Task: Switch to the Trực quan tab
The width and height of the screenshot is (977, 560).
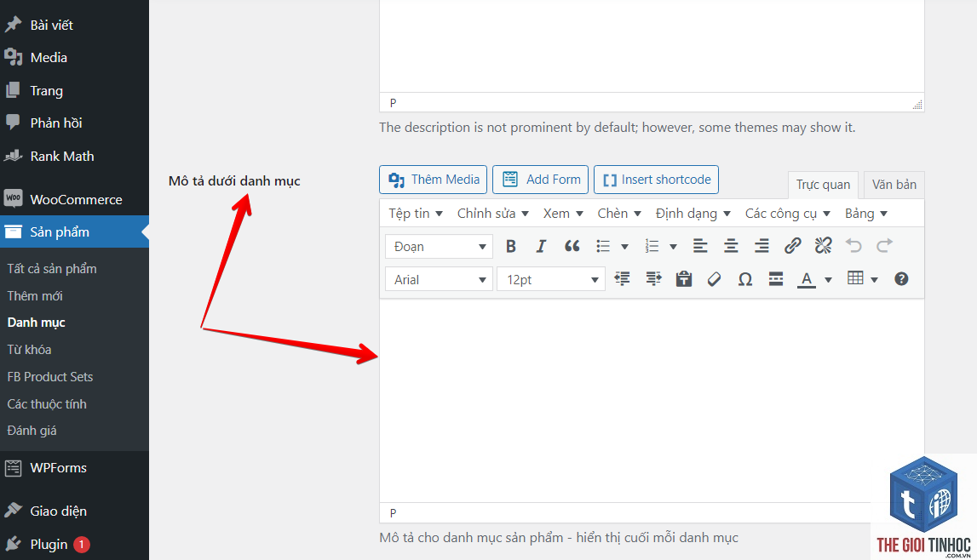Action: [x=823, y=185]
